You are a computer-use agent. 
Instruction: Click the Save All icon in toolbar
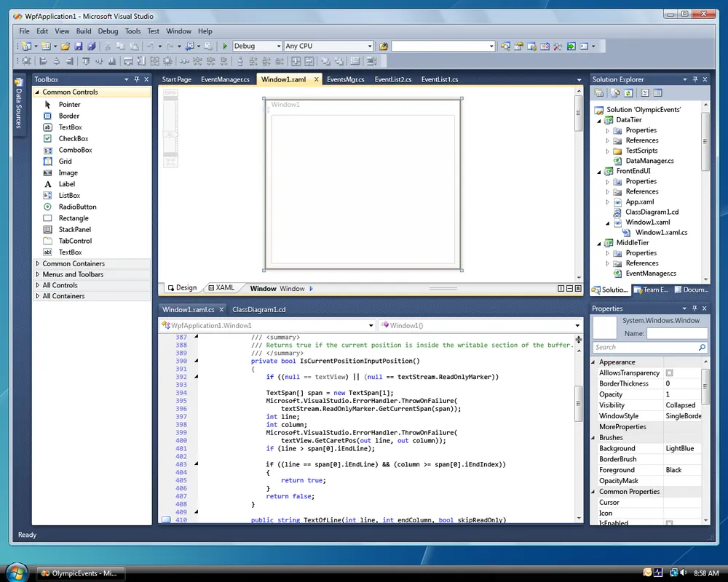point(92,46)
